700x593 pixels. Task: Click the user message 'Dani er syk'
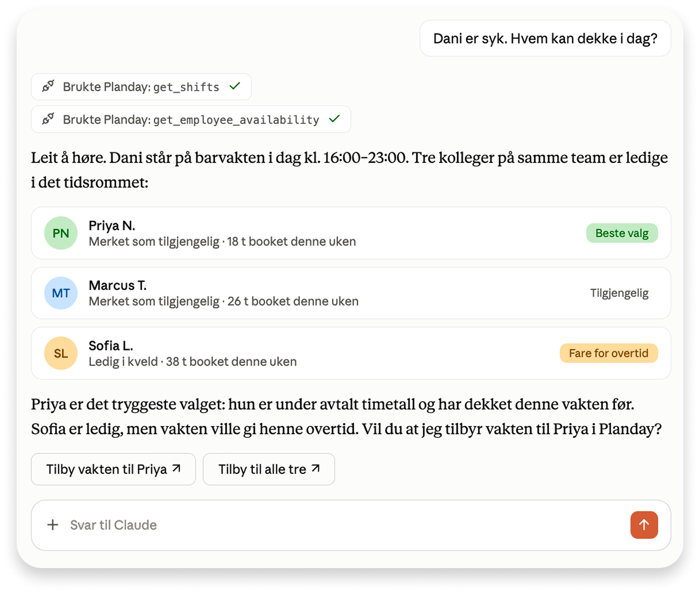545,38
